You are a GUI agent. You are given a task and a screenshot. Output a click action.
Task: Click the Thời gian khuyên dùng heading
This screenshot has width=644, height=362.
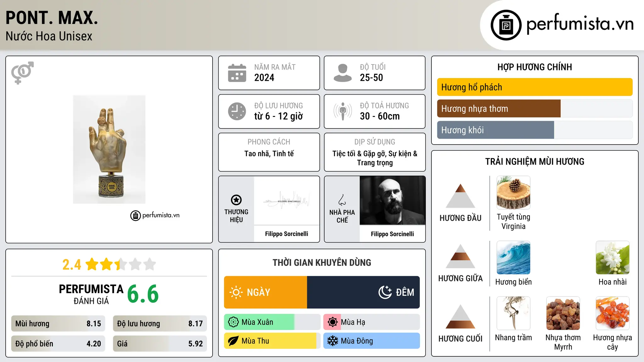[322, 263]
